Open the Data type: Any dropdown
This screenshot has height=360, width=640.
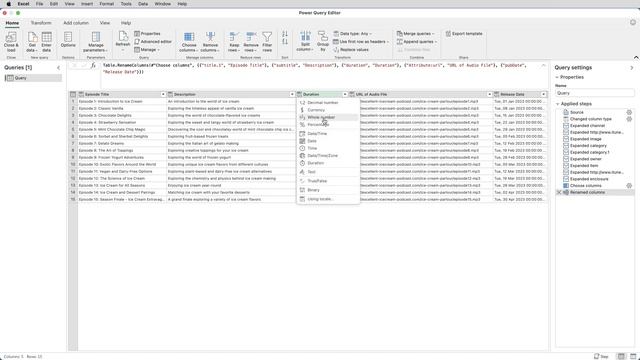coord(353,33)
